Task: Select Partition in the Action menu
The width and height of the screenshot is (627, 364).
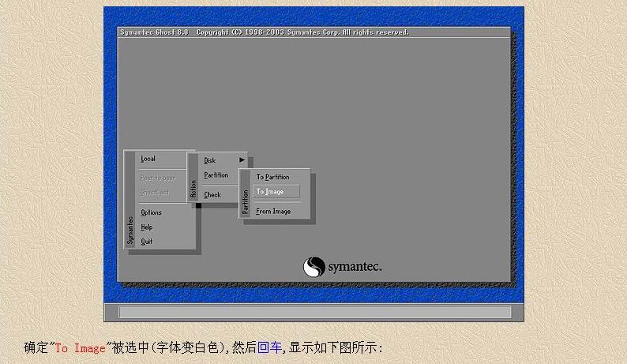Action: [x=216, y=175]
